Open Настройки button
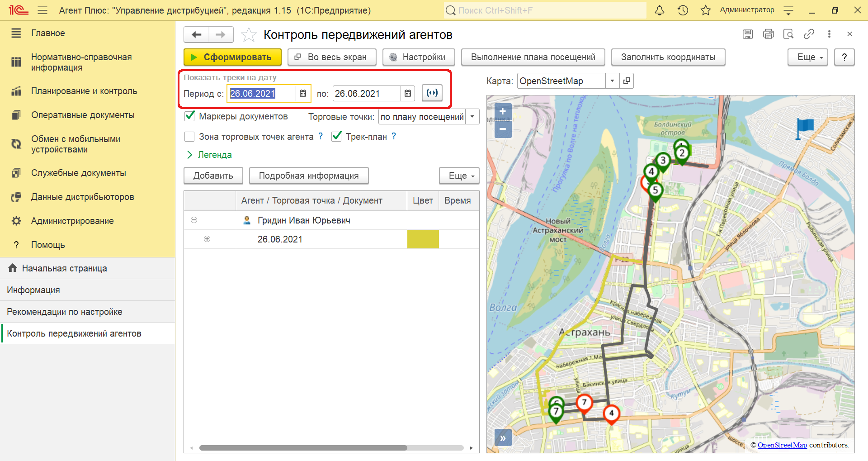Screen dimensions: 868x461 click(419, 57)
